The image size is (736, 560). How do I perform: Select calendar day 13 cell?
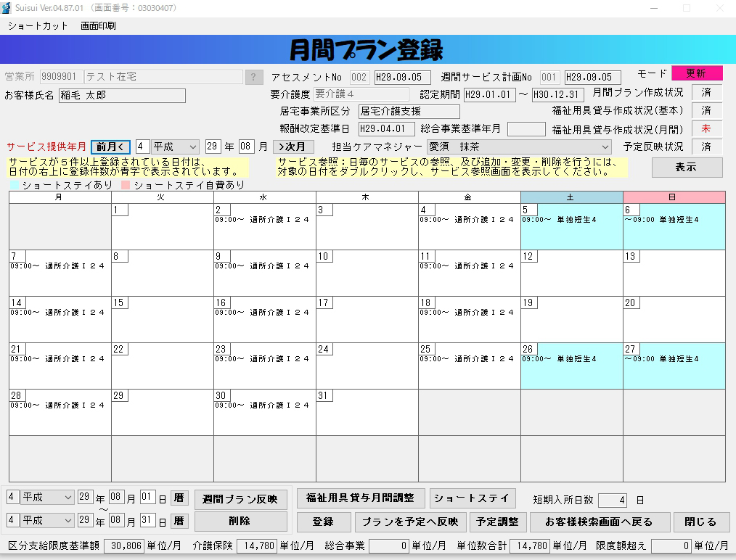[674, 273]
